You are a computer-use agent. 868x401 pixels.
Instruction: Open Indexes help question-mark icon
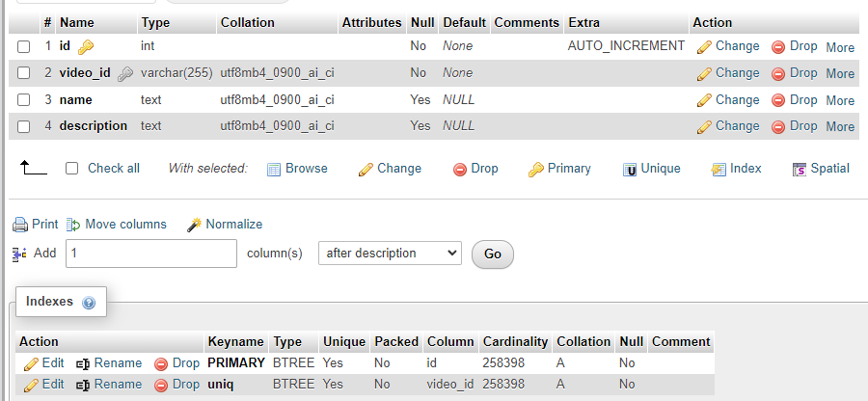pyautogui.click(x=89, y=303)
